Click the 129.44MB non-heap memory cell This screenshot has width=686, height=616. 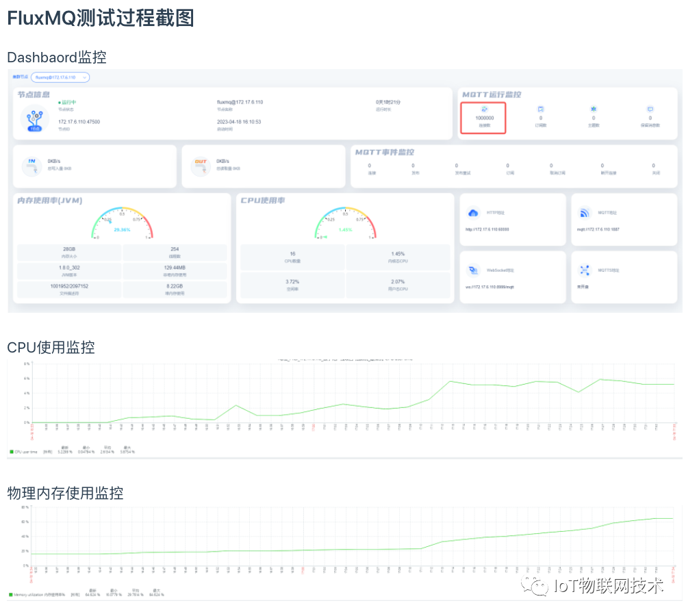(175, 271)
